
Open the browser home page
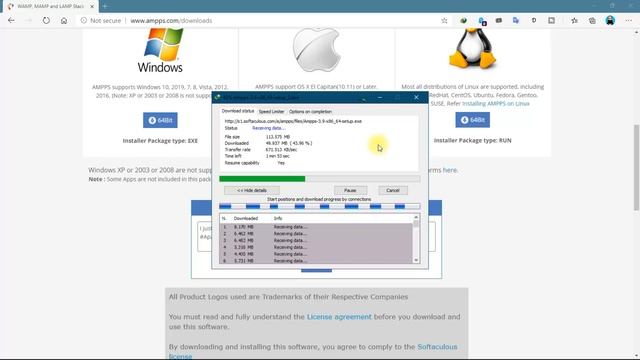(64, 20)
